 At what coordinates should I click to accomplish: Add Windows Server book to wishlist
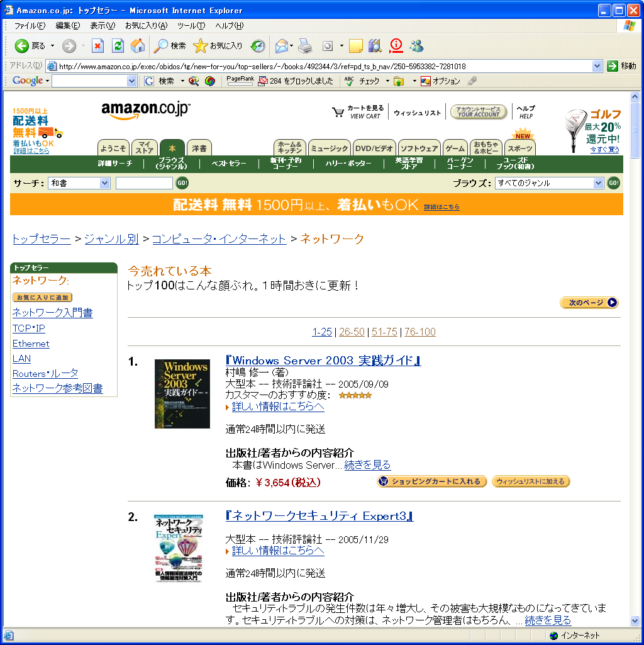(531, 481)
